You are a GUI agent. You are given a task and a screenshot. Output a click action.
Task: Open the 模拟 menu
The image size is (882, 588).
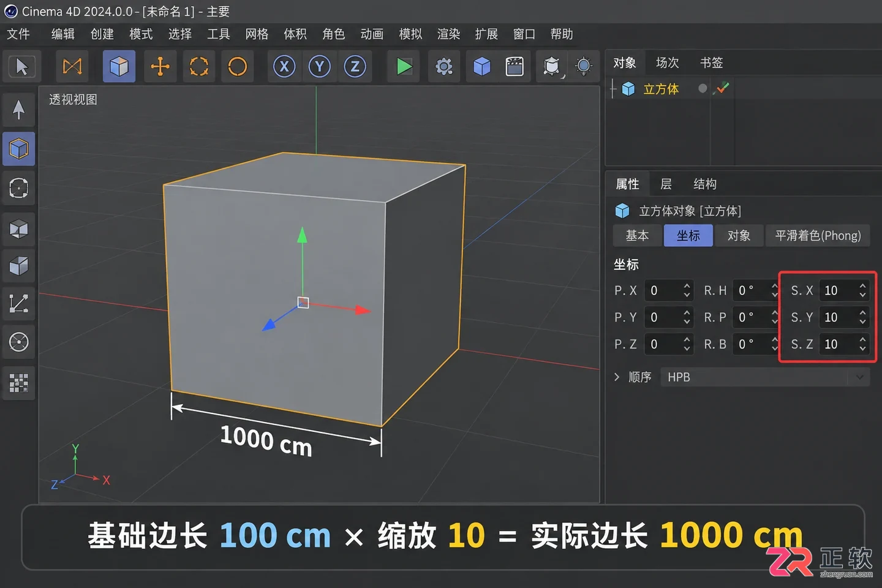(x=410, y=34)
